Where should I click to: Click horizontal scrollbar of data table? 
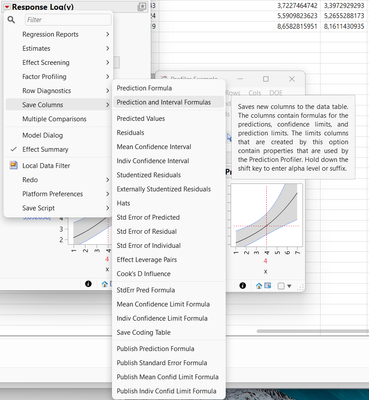click(x=312, y=331)
